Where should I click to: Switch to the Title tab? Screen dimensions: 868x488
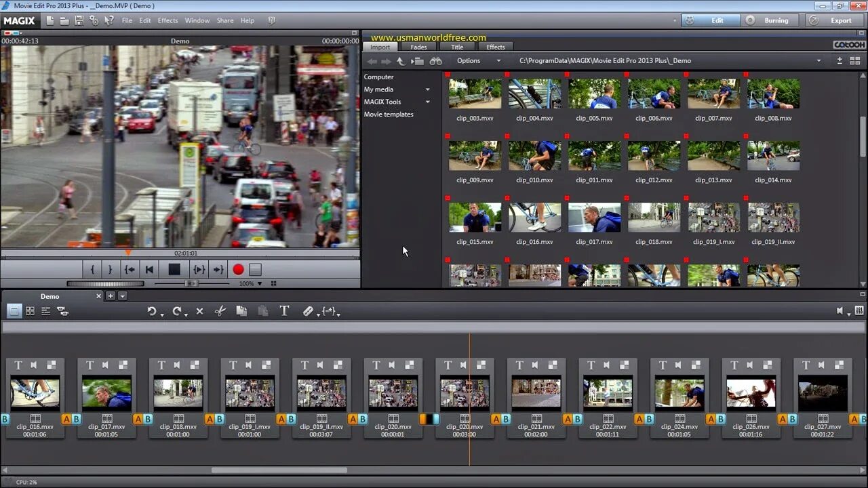(457, 47)
